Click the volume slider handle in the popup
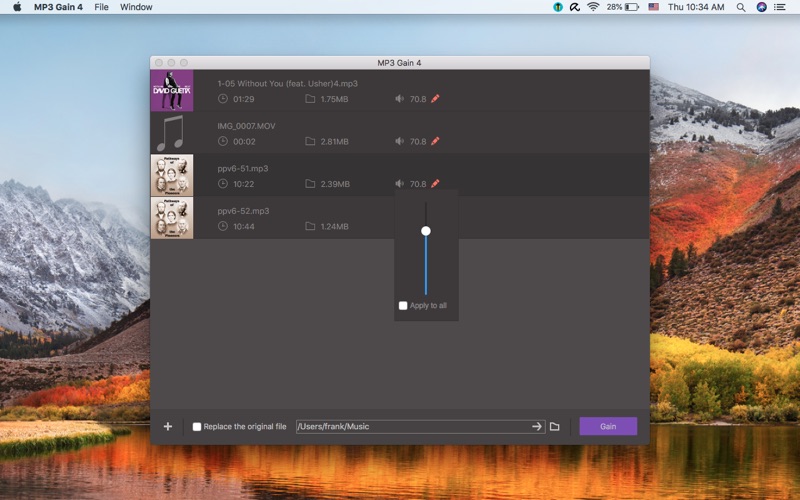This screenshot has width=800, height=500. tap(426, 231)
